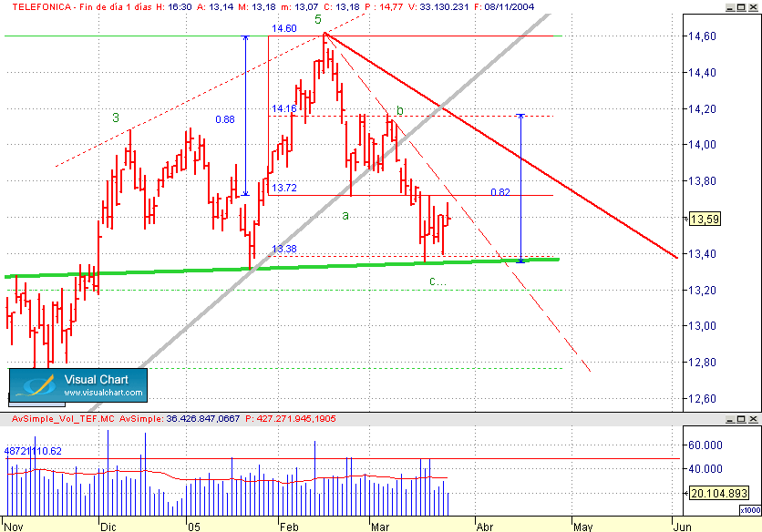
Task: Click the Feb label on time axis
Action: coord(289,527)
